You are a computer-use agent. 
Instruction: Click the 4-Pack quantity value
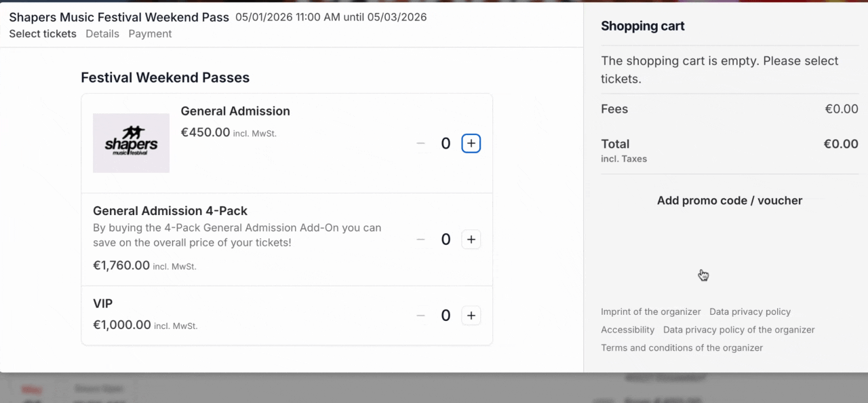(x=446, y=239)
